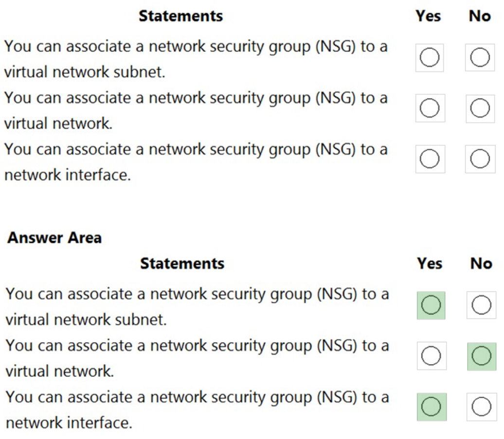Screen dimensions: 504x439
Task: Click virtual network subnet statement text in unanswered question
Action: 196,59
